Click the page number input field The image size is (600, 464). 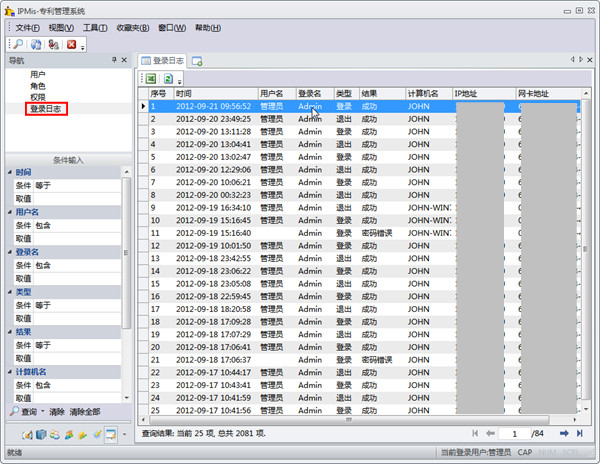click(x=514, y=433)
